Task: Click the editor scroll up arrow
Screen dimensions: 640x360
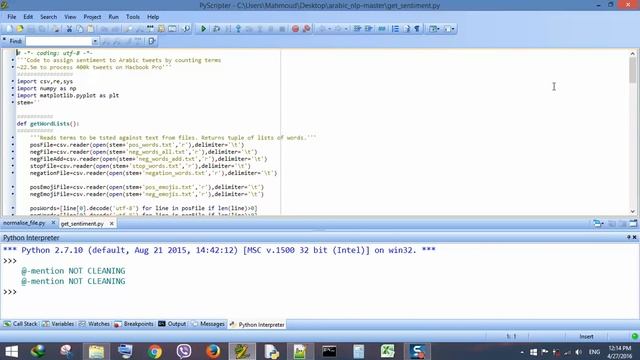Action: coord(633,53)
